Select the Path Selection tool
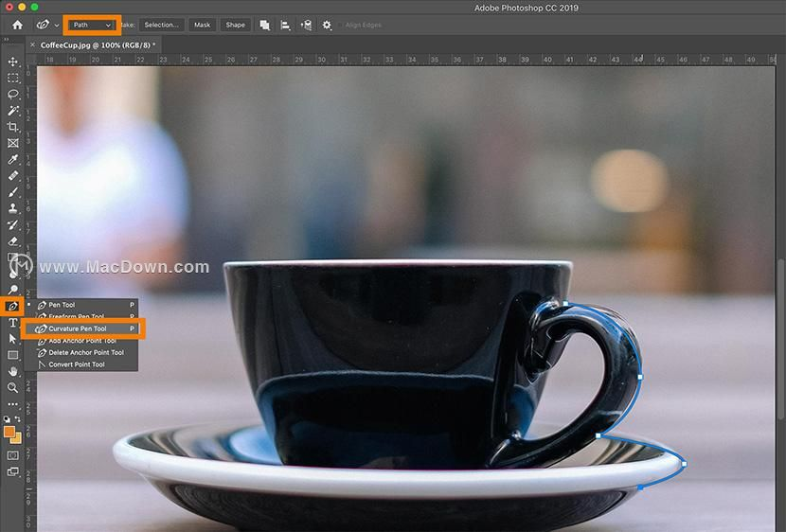The height and width of the screenshot is (532, 786). click(x=13, y=339)
